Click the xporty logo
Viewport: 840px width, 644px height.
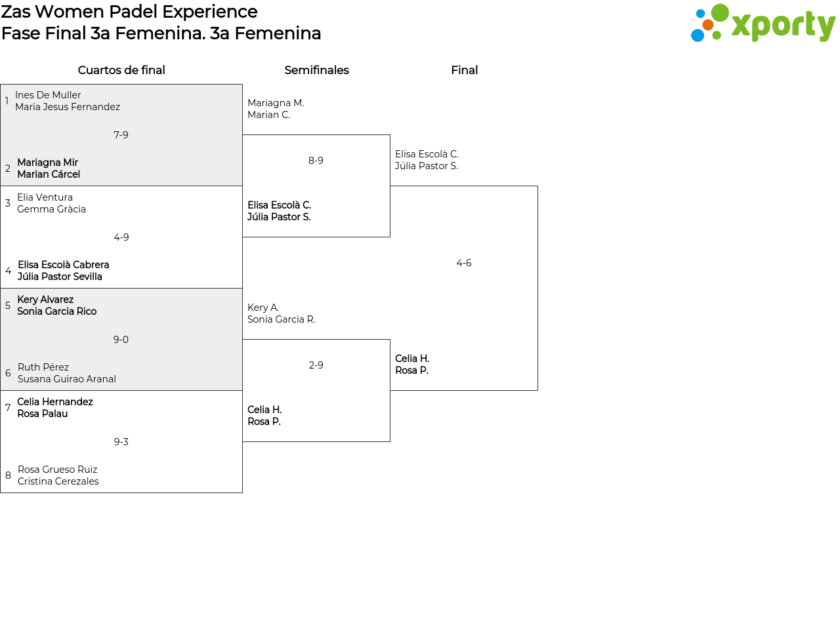coord(763,24)
